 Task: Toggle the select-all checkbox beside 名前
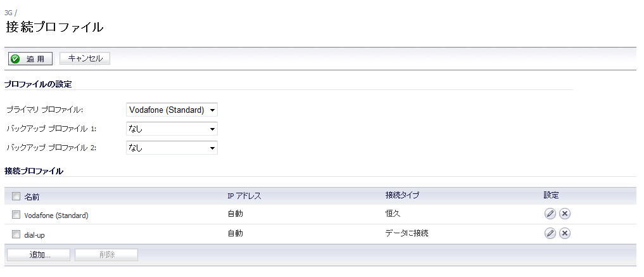tap(16, 196)
